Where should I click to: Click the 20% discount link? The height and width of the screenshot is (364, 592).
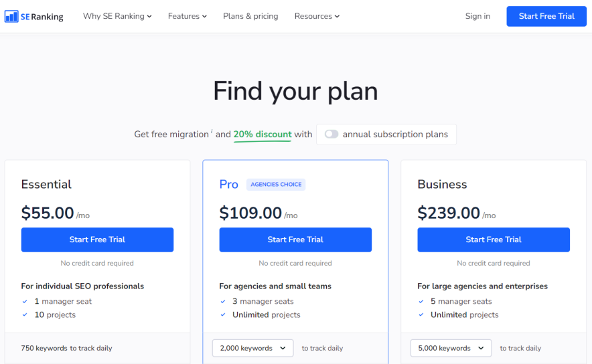[x=263, y=134]
